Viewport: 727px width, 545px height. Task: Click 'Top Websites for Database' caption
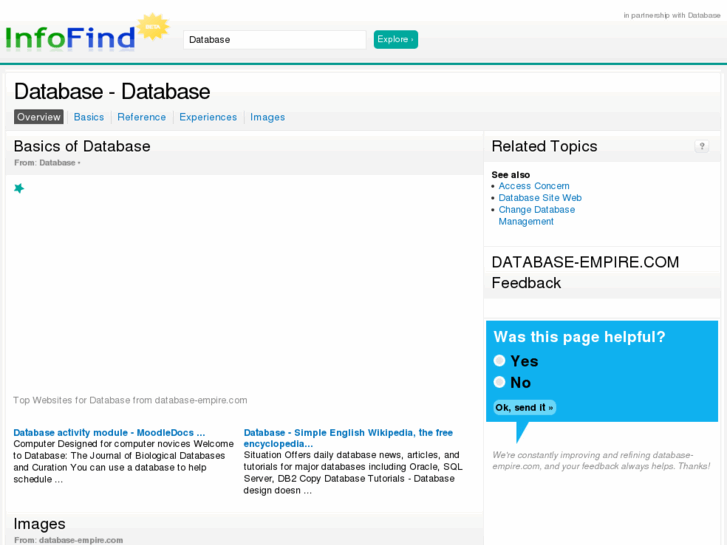[x=130, y=400]
